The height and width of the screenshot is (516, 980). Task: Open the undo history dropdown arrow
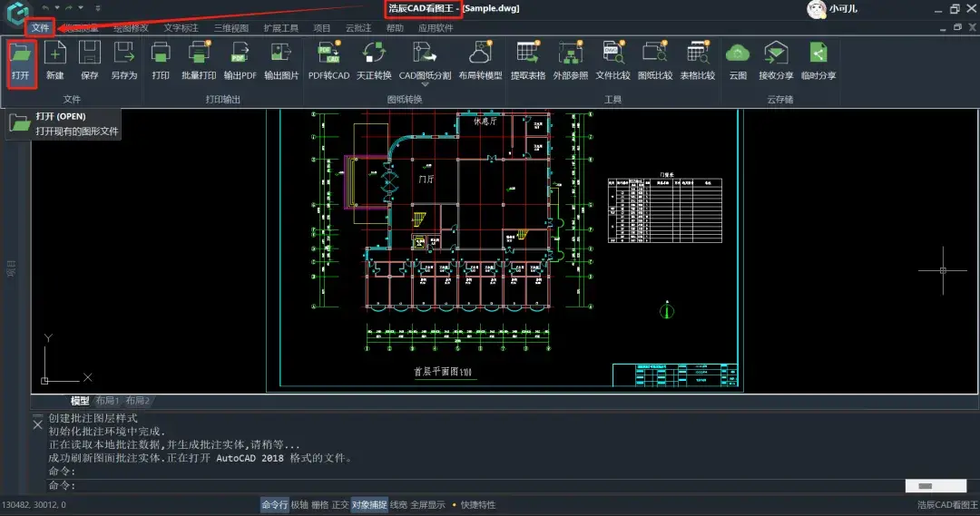57,8
